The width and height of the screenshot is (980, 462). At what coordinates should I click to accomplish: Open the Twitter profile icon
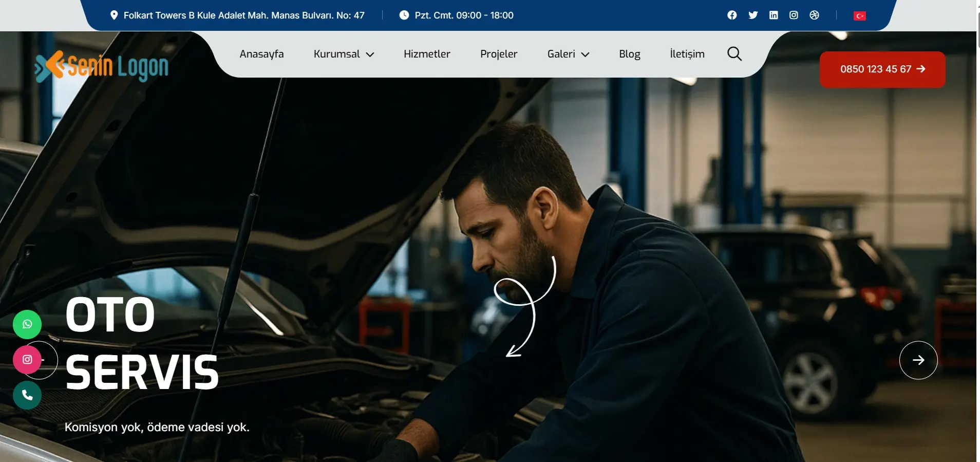coord(753,15)
